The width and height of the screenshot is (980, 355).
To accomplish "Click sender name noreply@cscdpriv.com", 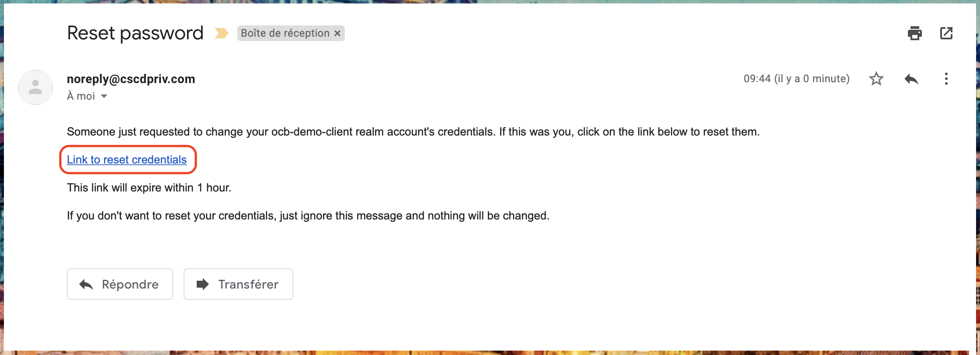I will (131, 79).
